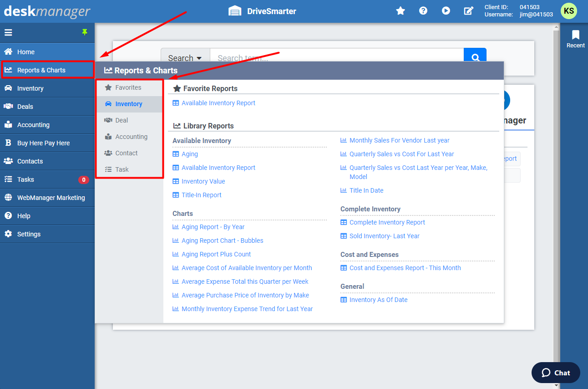The image size is (588, 389).
Task: Open the Aging Report - By Year chart
Action: click(213, 226)
